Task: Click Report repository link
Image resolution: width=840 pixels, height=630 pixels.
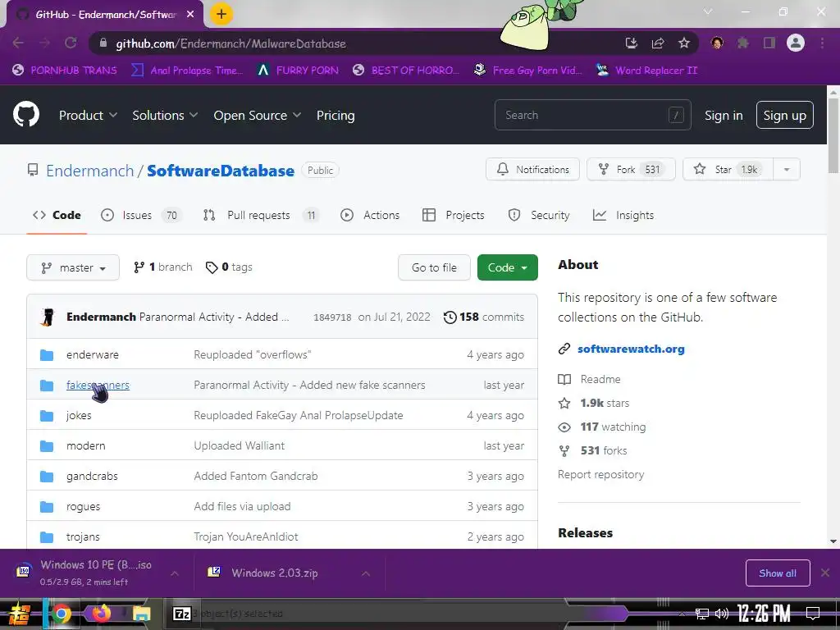Action: [600, 474]
